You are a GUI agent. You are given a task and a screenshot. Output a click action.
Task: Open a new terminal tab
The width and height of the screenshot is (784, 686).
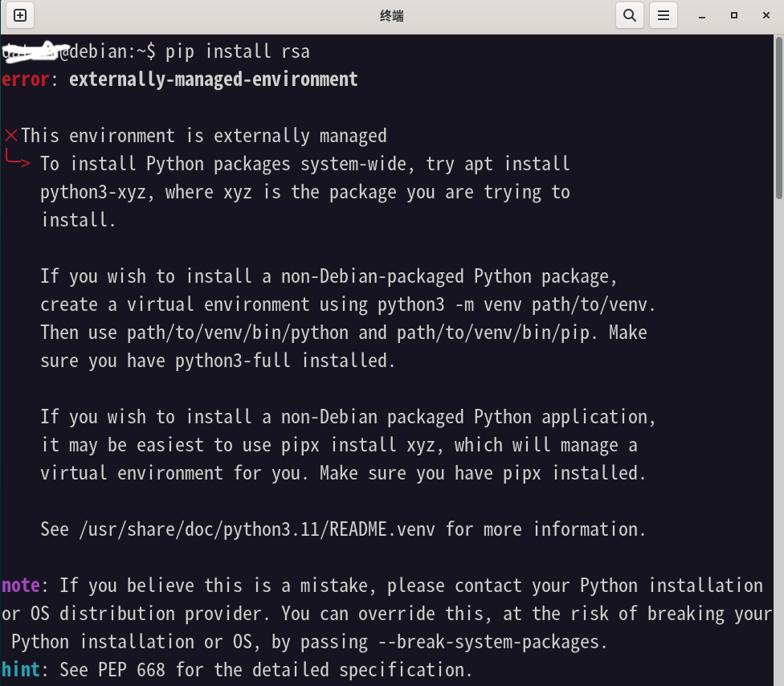coord(20,15)
